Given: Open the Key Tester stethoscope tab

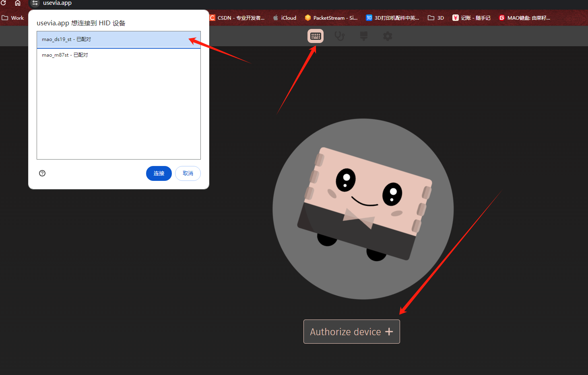Looking at the screenshot, I should (x=340, y=36).
